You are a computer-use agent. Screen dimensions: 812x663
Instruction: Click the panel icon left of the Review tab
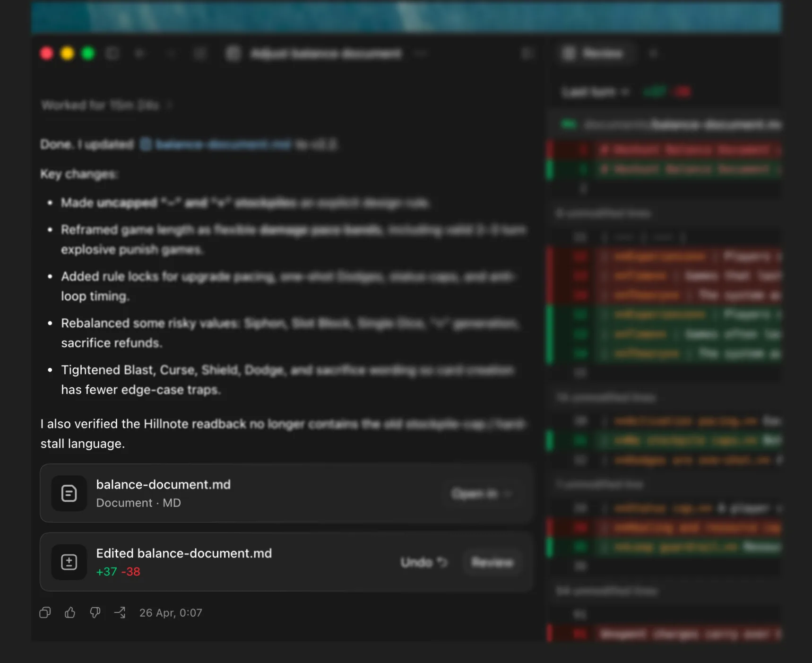point(527,53)
